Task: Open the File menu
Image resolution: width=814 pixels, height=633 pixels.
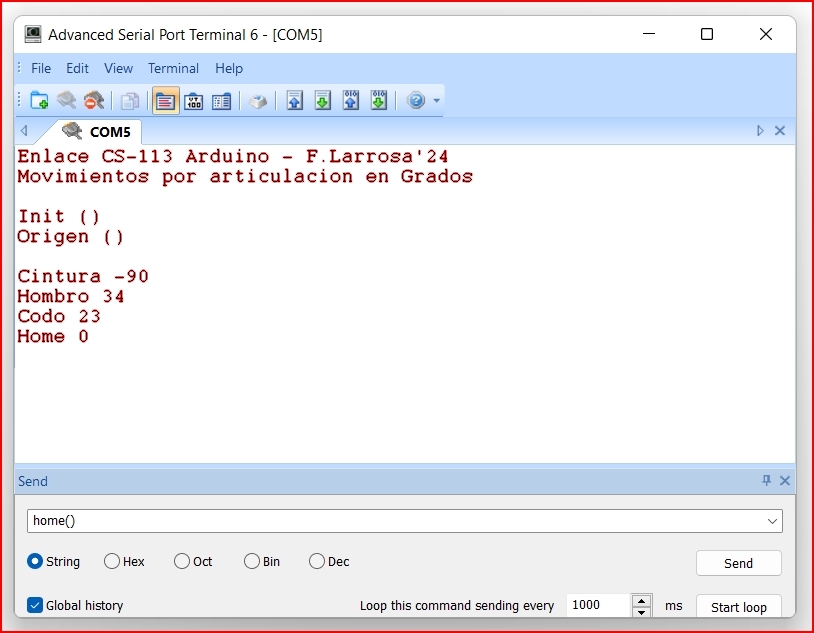Action: [41, 69]
